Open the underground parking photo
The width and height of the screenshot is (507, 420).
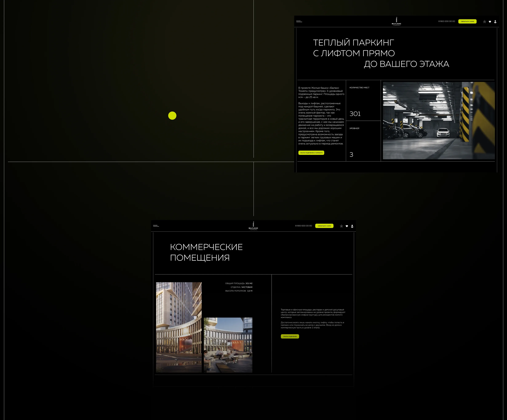[x=439, y=120]
